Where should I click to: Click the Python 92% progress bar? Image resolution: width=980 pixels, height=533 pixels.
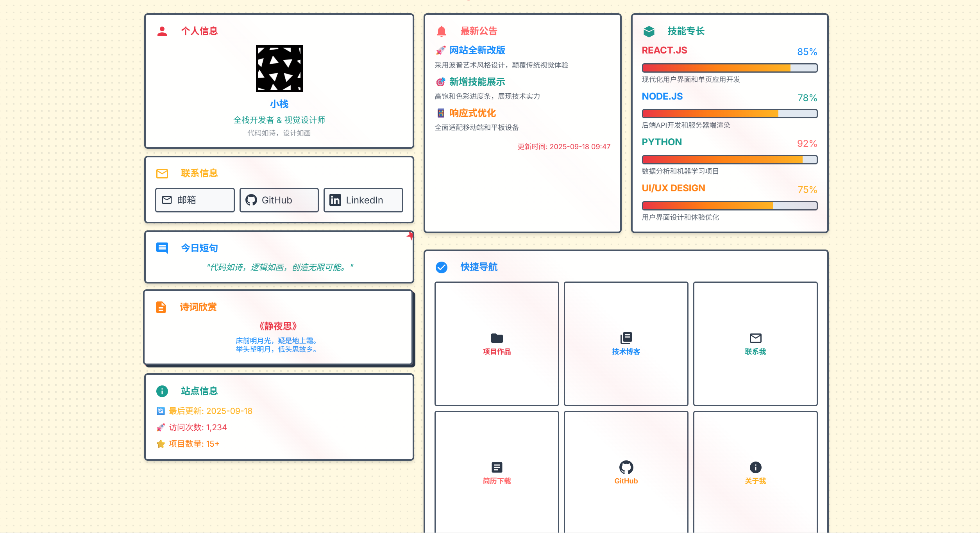(x=730, y=160)
